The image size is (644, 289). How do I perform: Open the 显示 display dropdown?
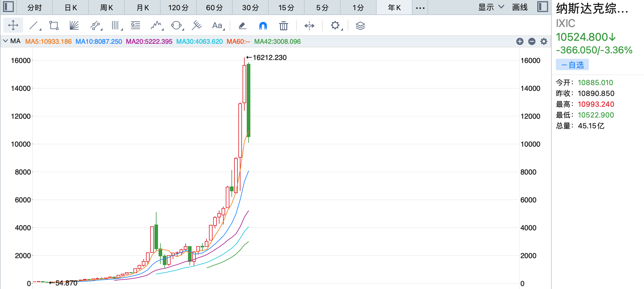(491, 7)
